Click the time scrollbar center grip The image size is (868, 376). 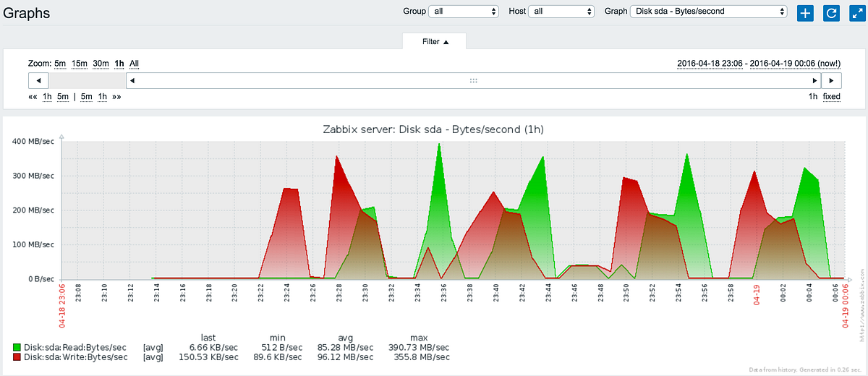[x=473, y=80]
